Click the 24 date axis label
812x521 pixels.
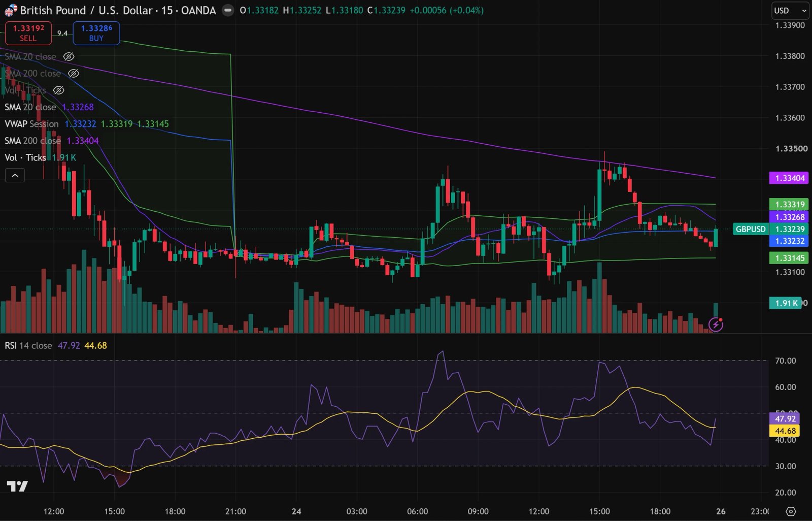pyautogui.click(x=296, y=511)
